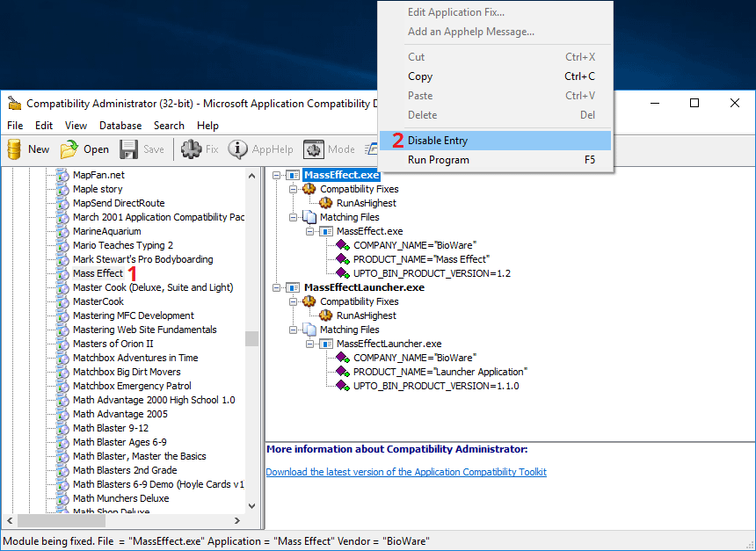The image size is (756, 551).
Task: Collapse Compatibility Fixes under MassEffectLauncher.exe
Action: click(294, 301)
